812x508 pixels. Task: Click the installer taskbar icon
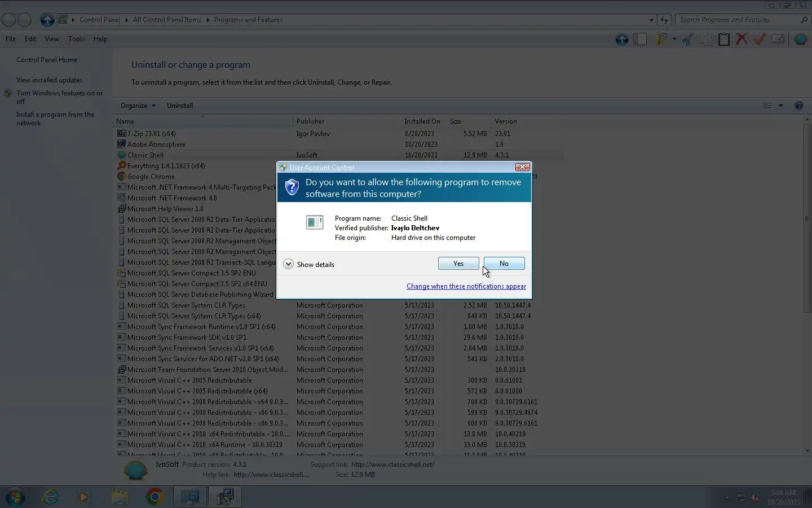pos(225,497)
